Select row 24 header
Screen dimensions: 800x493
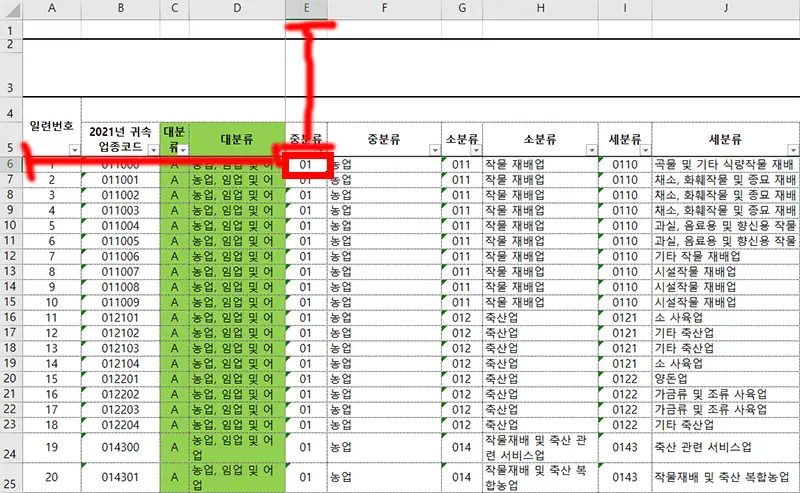coord(11,448)
